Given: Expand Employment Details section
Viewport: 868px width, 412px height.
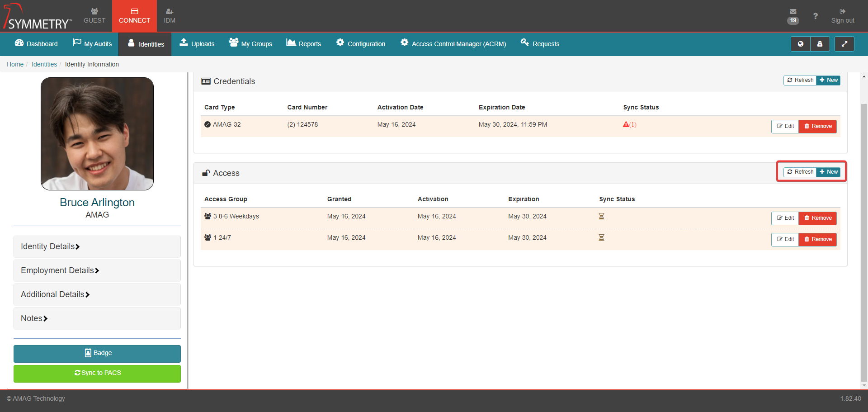Looking at the screenshot, I should tap(97, 270).
